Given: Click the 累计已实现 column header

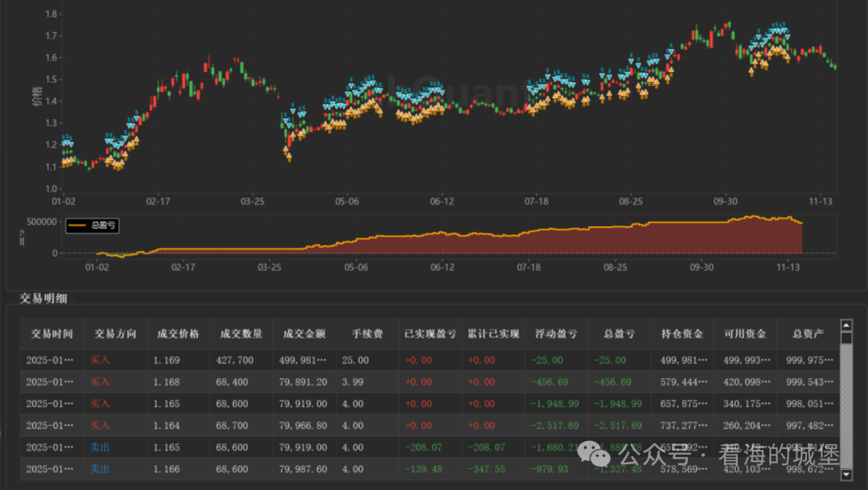Looking at the screenshot, I should click(493, 334).
